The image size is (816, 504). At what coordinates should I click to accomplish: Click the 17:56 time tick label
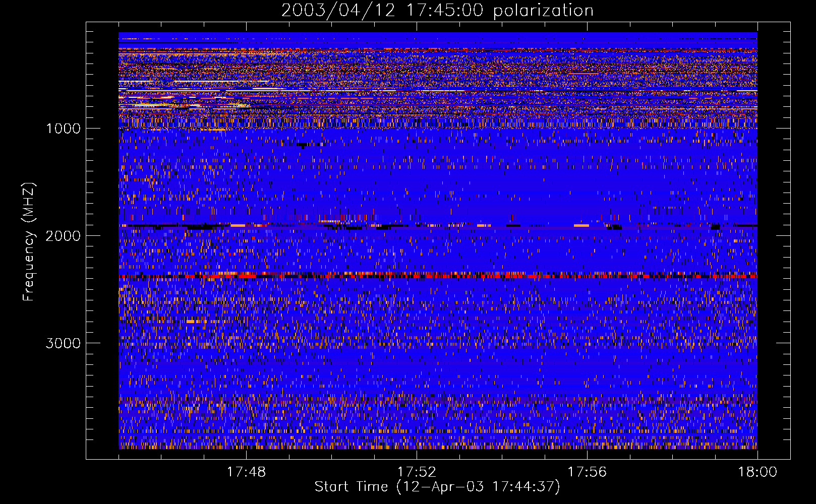pos(587,472)
